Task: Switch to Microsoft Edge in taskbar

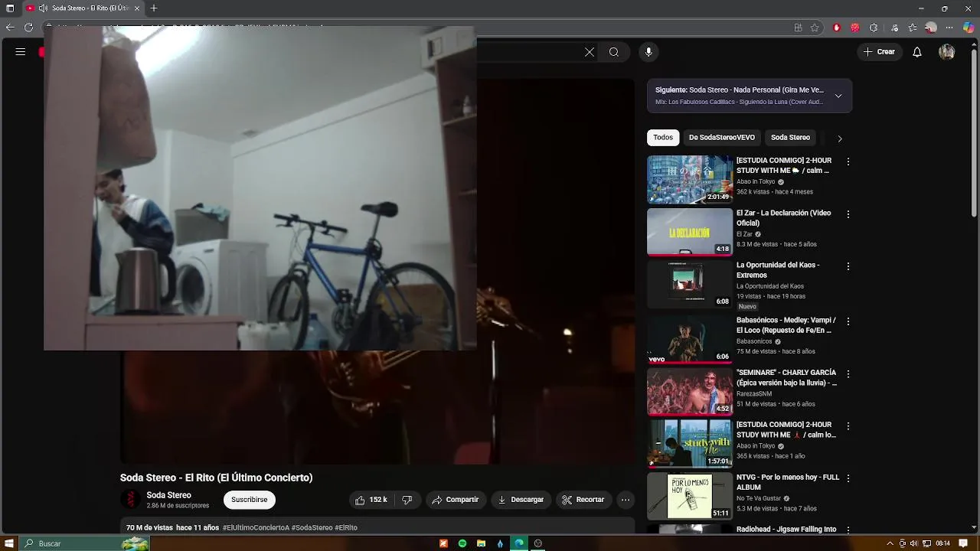Action: click(519, 543)
